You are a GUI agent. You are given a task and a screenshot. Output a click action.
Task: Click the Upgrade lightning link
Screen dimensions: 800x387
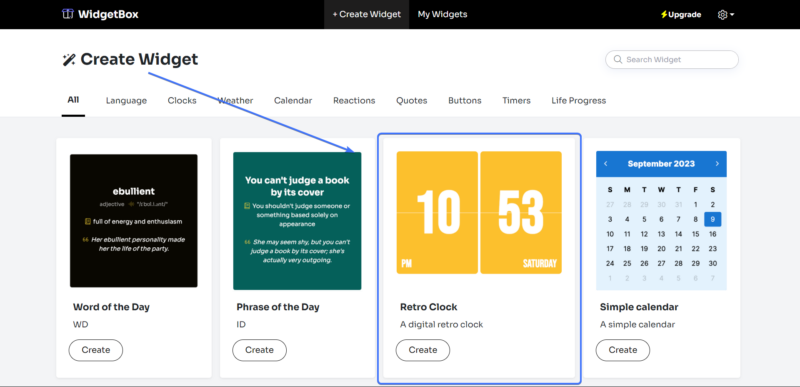(x=681, y=15)
